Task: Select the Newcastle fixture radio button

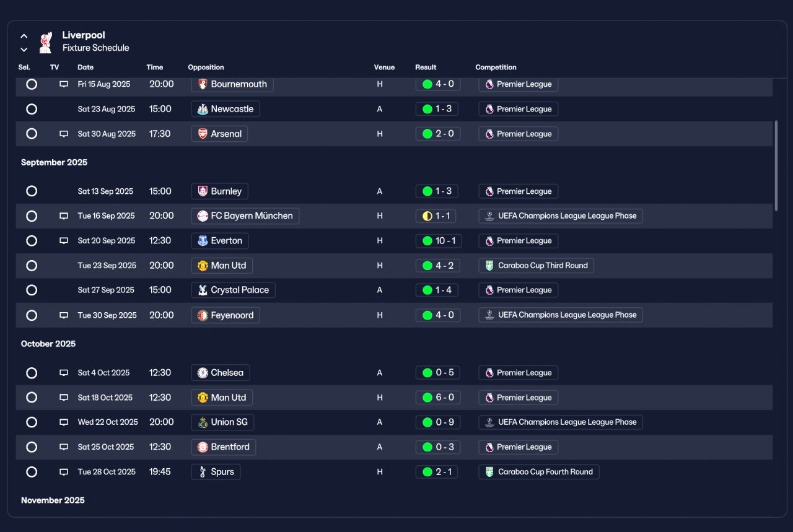Action: coord(32,109)
